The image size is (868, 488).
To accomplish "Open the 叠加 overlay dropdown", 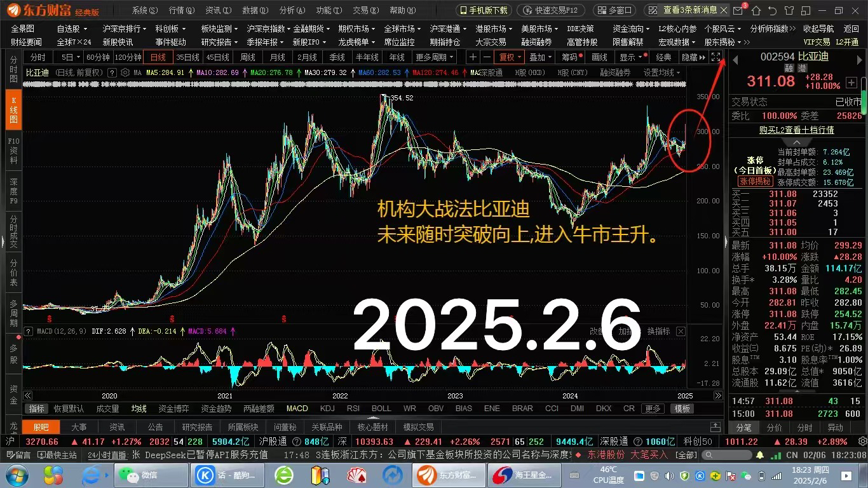I will (x=541, y=57).
